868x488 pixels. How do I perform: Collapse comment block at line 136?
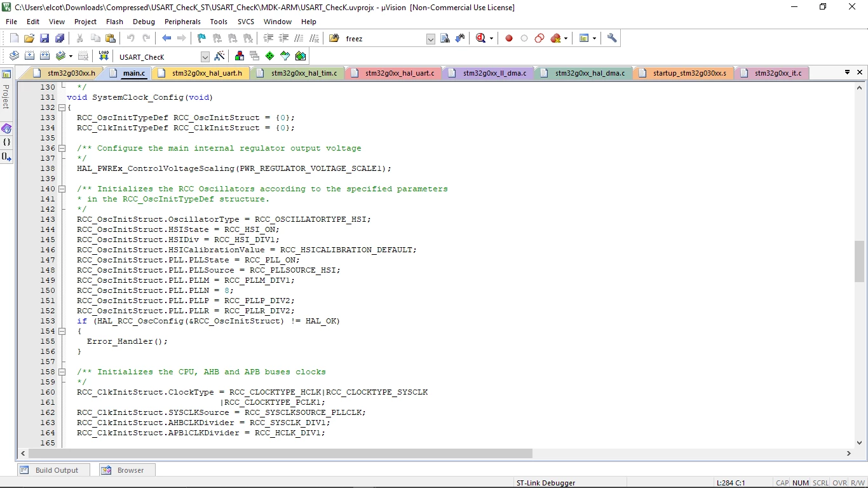point(62,148)
